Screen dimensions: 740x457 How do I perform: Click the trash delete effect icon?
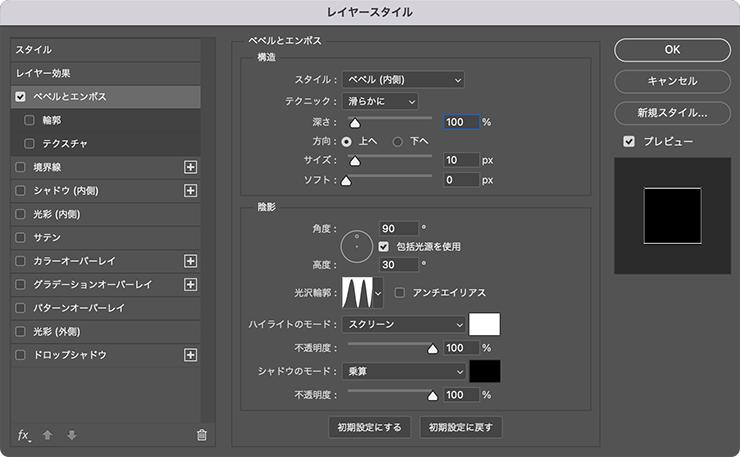(x=201, y=435)
